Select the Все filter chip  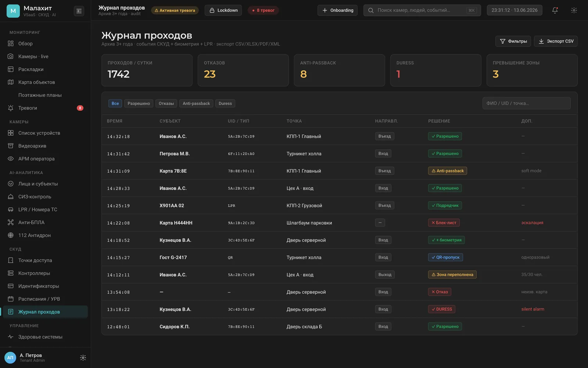coord(115,103)
